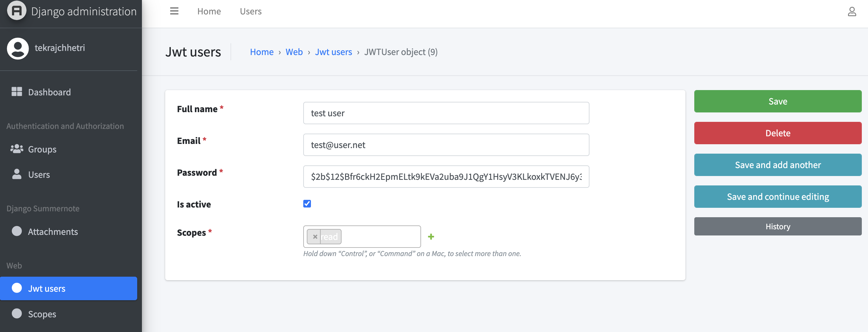This screenshot has width=868, height=332.
Task: Click the Users sidebar icon
Action: 16,174
